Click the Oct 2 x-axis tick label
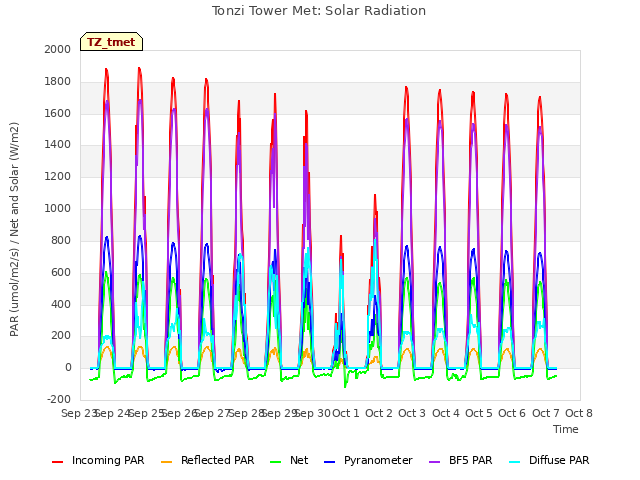 (x=379, y=413)
